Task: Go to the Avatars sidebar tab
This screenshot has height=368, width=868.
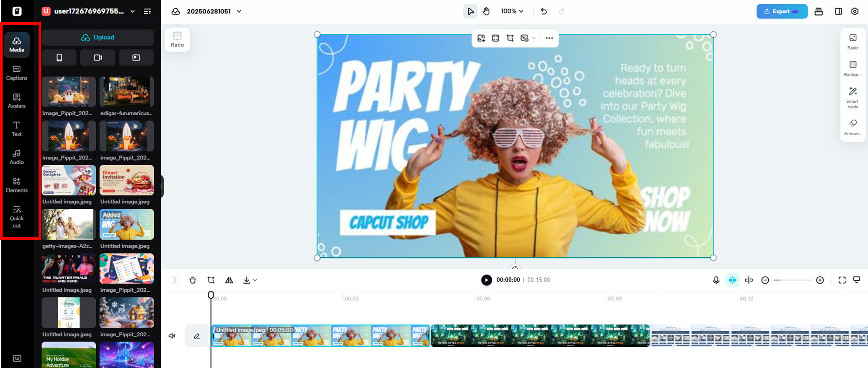Action: click(x=17, y=101)
